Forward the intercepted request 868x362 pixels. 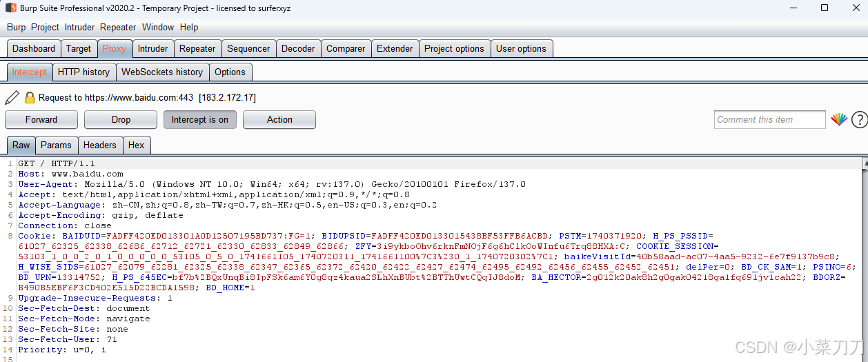tap(41, 119)
